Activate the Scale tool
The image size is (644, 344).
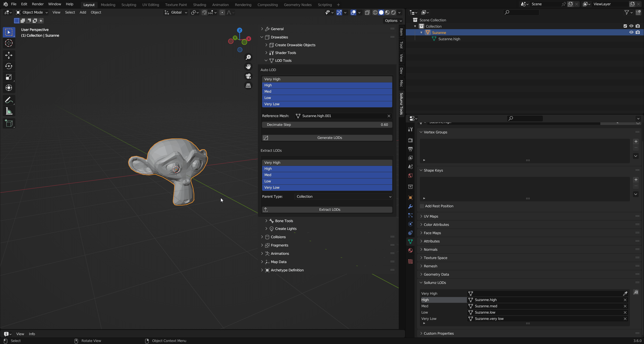click(x=9, y=77)
